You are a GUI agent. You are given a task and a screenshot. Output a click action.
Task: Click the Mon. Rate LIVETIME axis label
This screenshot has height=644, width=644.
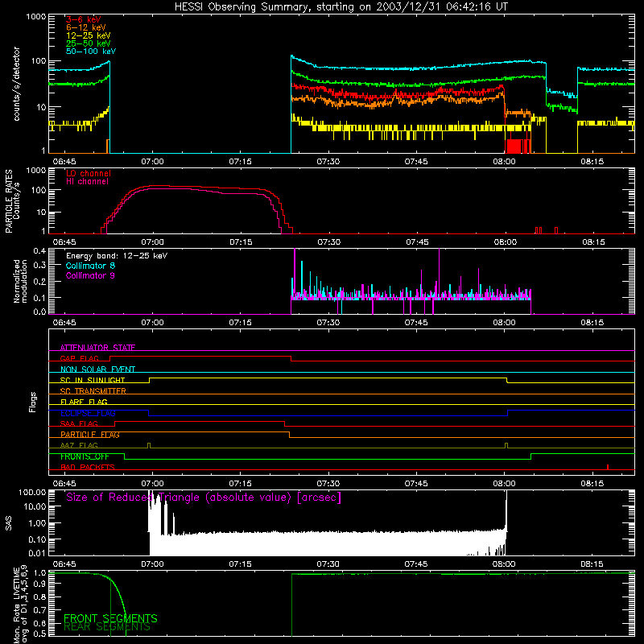pos(21,604)
